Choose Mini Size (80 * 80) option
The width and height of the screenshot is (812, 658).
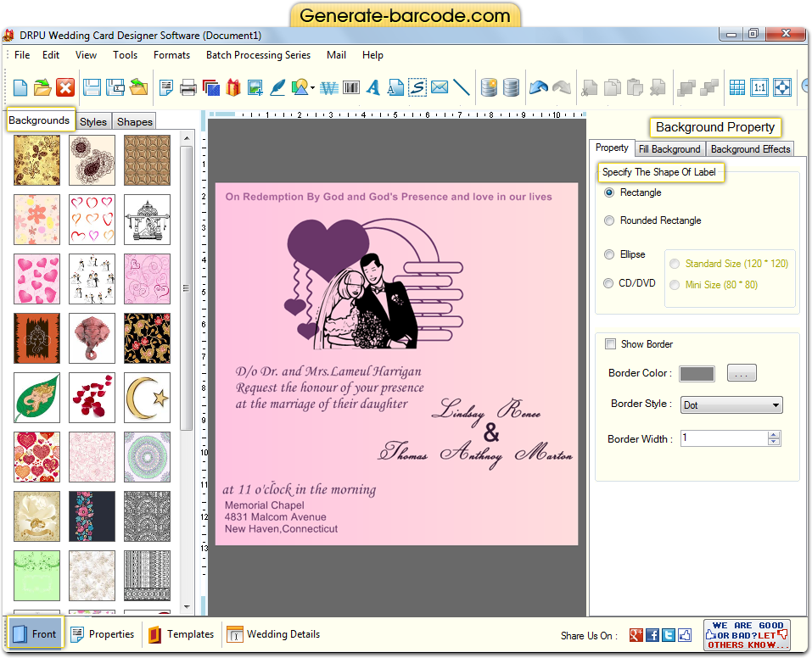click(x=675, y=285)
